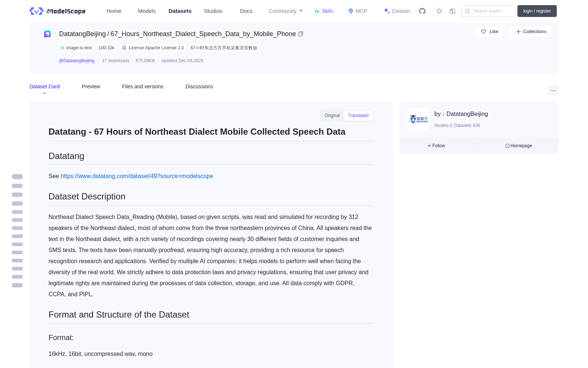This screenshot has height=368, width=588.
Task: Click the '17 downloads' count
Action: 116,61
